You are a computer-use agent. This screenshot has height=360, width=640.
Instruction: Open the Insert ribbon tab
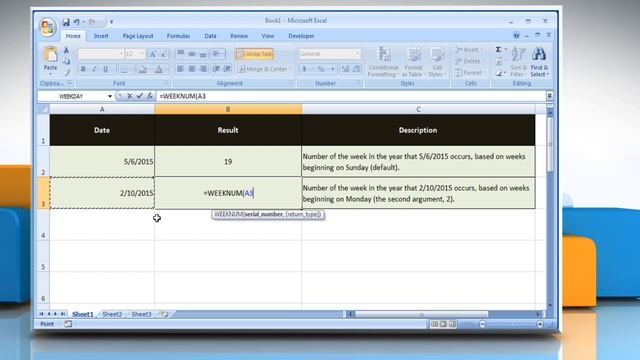[x=101, y=36]
